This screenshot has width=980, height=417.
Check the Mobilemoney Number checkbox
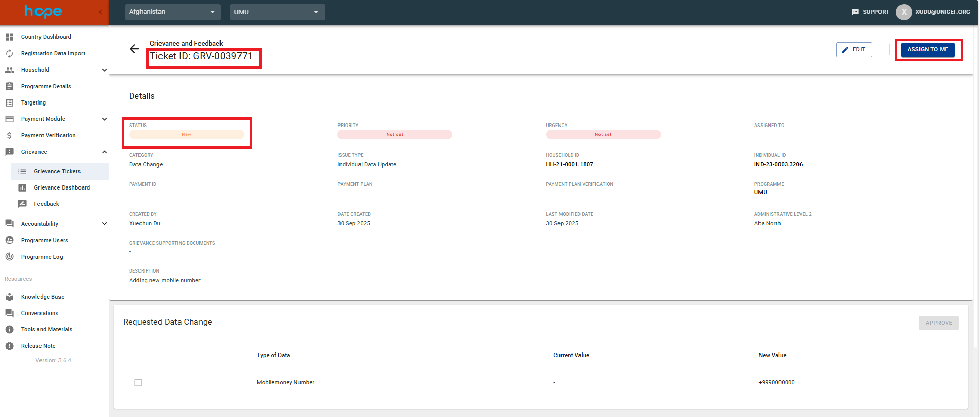coord(138,383)
